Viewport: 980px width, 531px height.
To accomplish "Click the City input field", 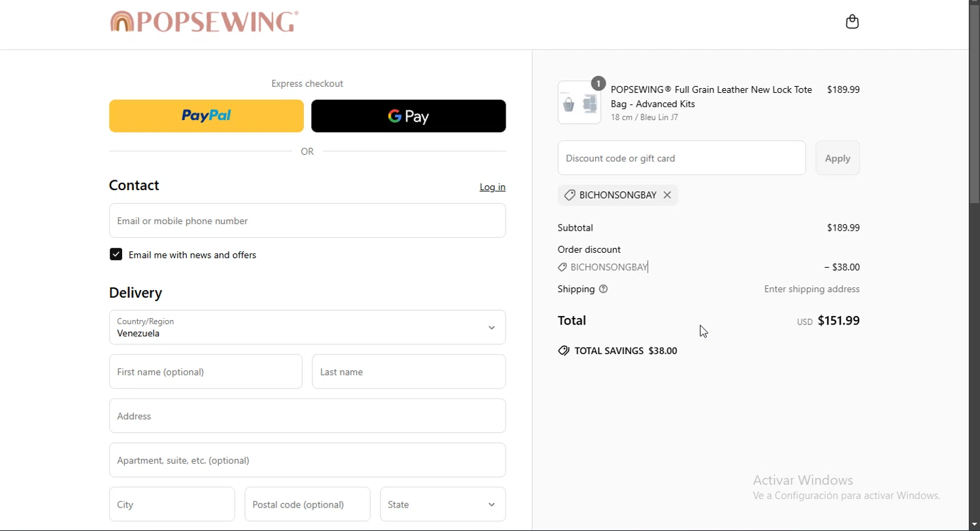I will (172, 504).
